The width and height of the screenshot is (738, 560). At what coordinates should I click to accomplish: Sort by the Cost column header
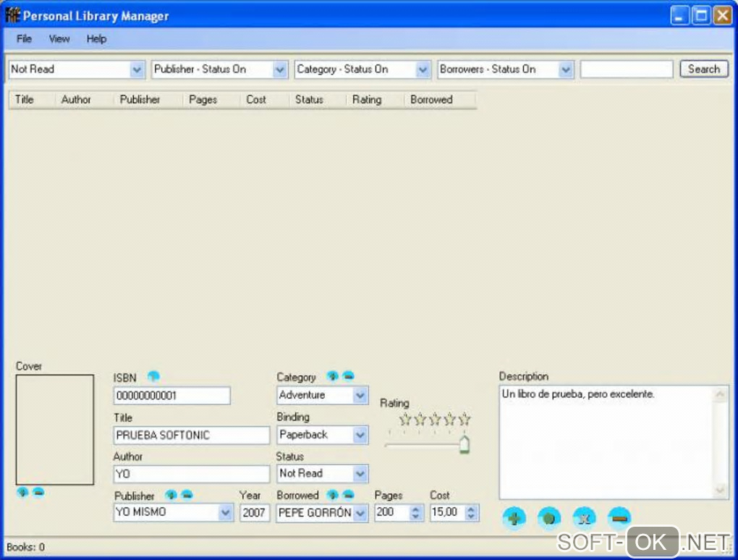tap(265, 100)
